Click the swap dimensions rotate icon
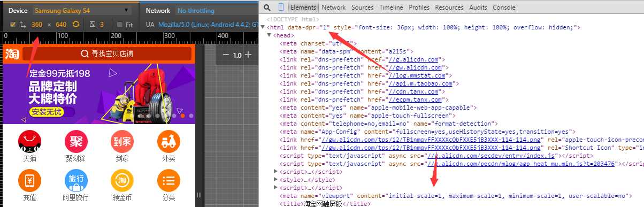This screenshot has width=644, height=207. (x=76, y=25)
